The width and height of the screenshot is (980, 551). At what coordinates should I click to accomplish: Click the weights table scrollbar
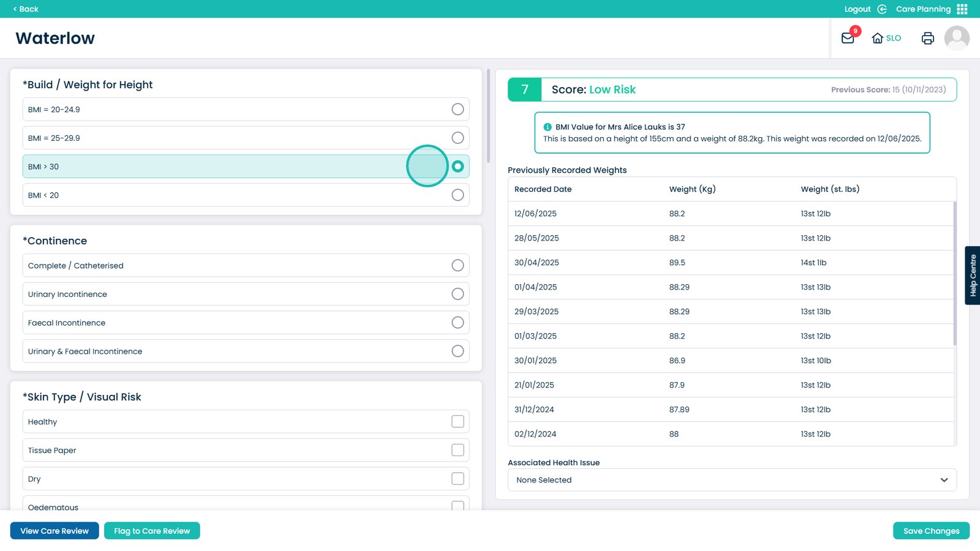click(954, 272)
